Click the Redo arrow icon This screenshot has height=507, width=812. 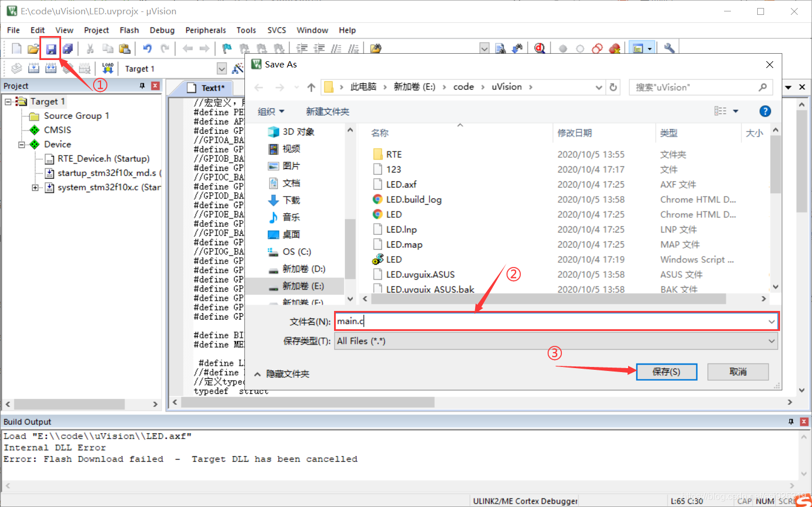(x=165, y=49)
